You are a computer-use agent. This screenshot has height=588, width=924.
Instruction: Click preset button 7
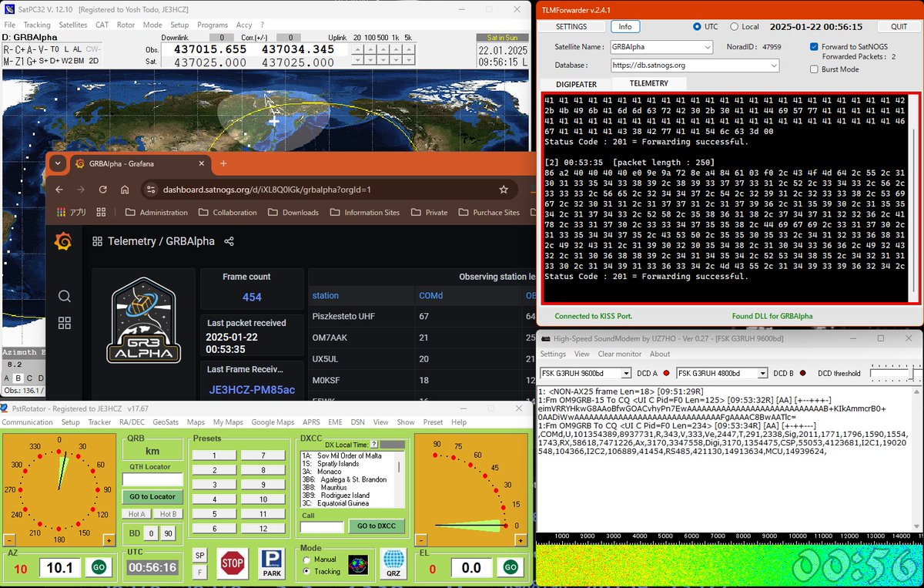tap(263, 455)
